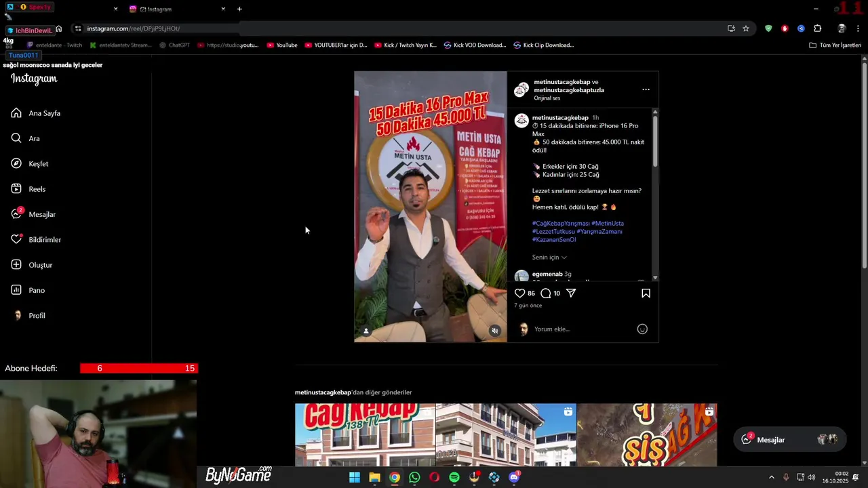This screenshot has width=868, height=488.
Task: Open Profil from the sidebar
Action: [28, 316]
